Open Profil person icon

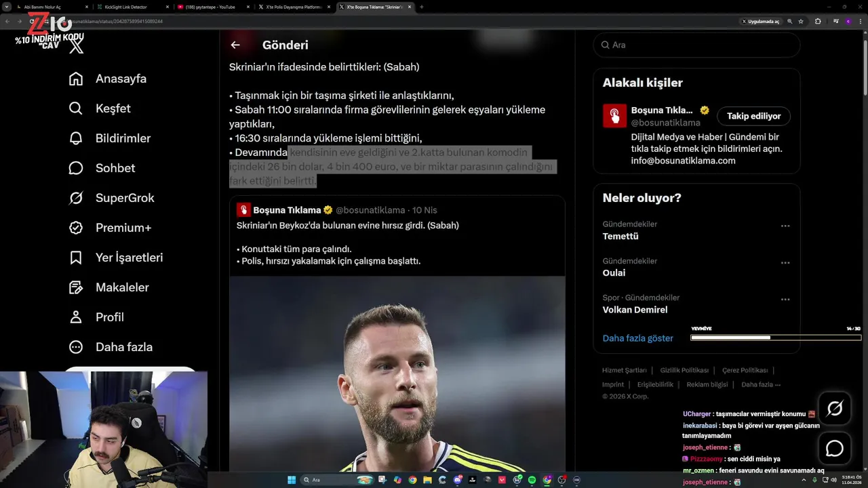tap(76, 317)
